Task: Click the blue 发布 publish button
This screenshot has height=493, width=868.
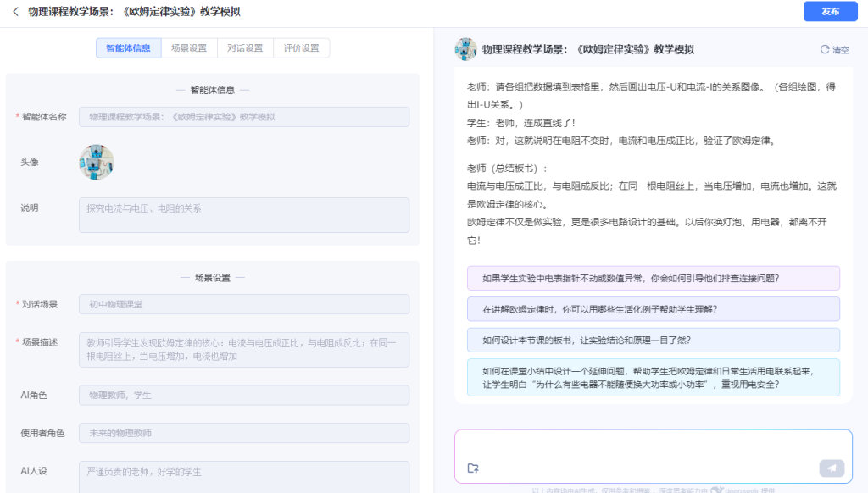Action: (x=830, y=12)
